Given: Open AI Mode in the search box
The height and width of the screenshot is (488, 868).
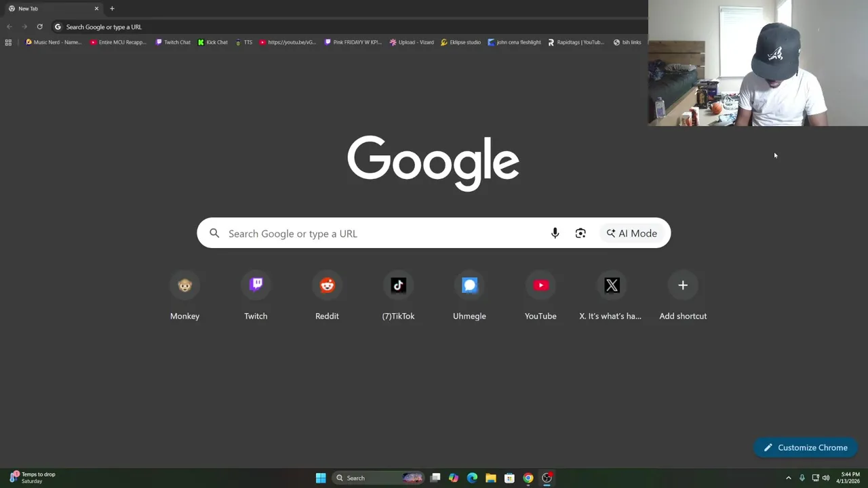Looking at the screenshot, I should point(632,233).
